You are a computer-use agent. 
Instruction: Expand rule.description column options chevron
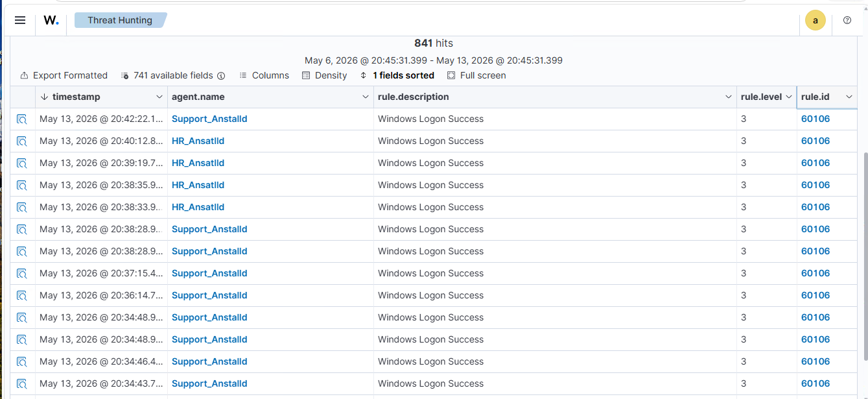pos(729,97)
